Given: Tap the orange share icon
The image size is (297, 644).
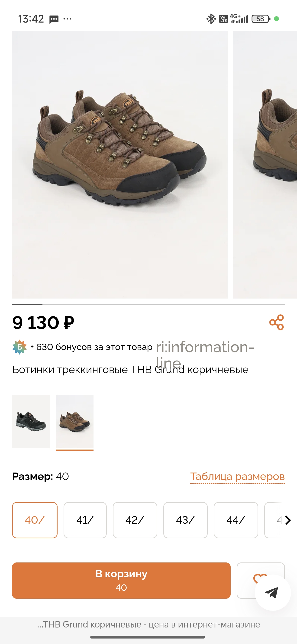Looking at the screenshot, I should coord(277,322).
